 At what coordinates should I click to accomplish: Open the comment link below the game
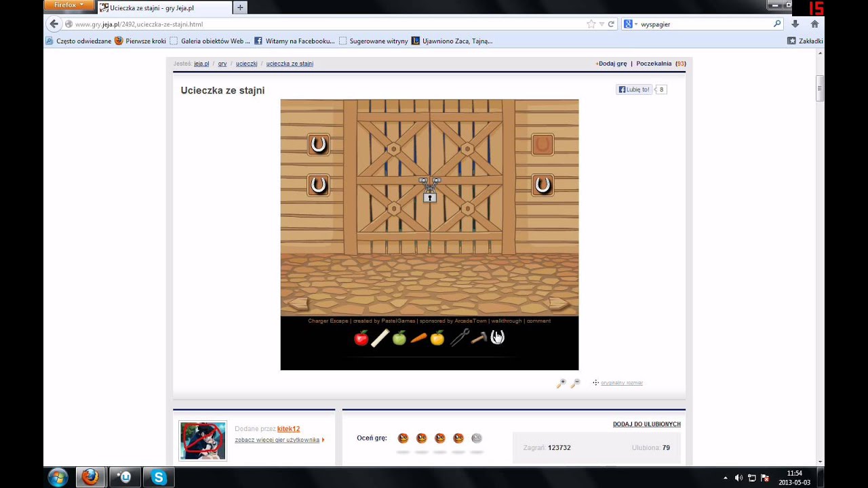tap(538, 321)
